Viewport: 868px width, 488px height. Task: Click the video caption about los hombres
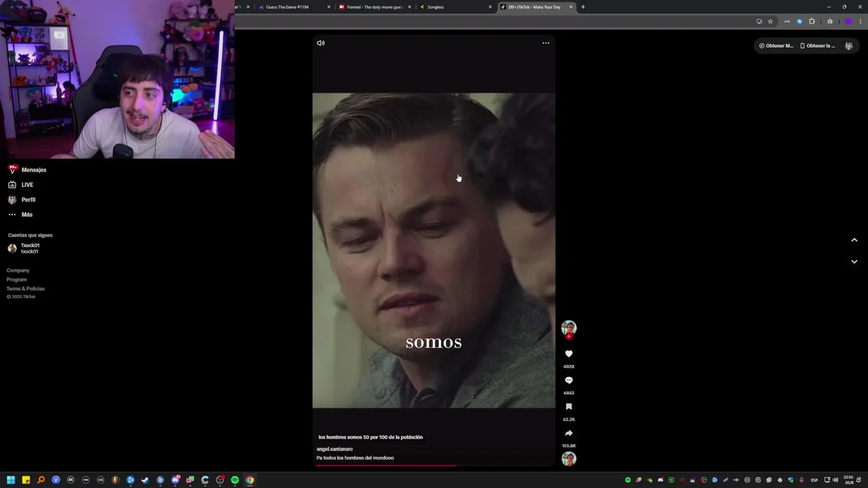[370, 437]
